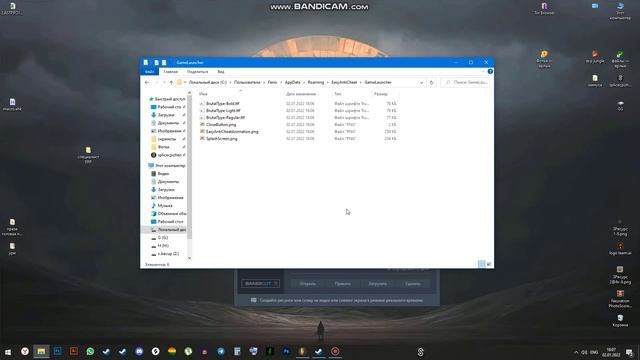The width and height of the screenshot is (640, 360).
Task: Open Explorer help question mark icon
Action: coord(490,71)
